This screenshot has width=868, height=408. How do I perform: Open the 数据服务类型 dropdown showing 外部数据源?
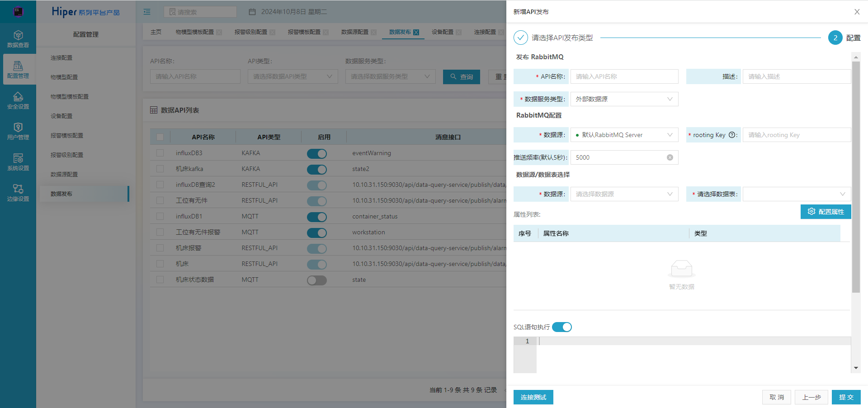pyautogui.click(x=624, y=99)
